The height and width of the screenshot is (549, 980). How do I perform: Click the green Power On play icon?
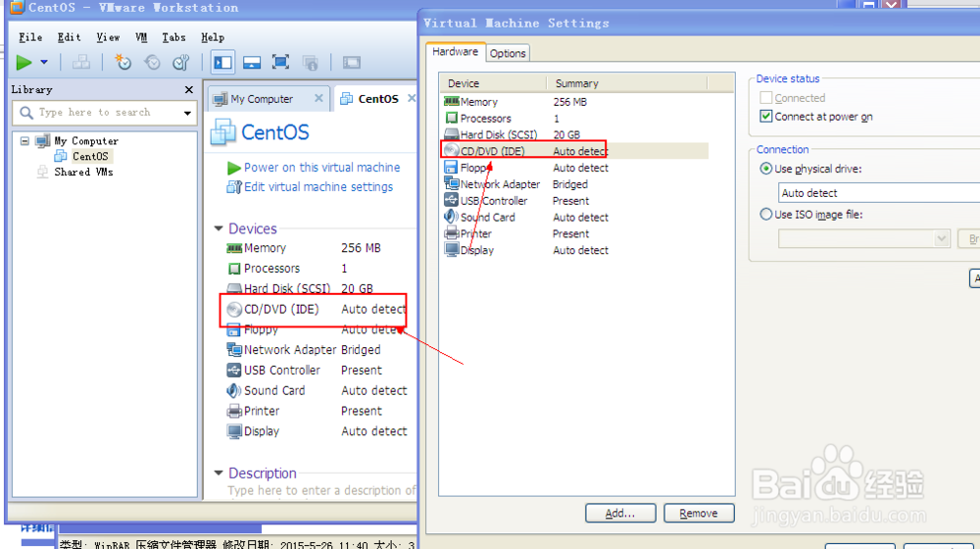[24, 62]
